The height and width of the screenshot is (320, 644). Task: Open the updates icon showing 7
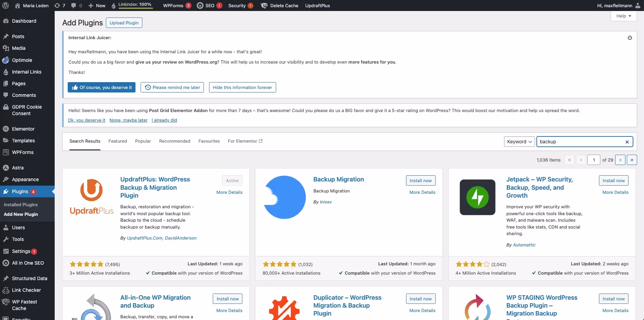[57, 5]
